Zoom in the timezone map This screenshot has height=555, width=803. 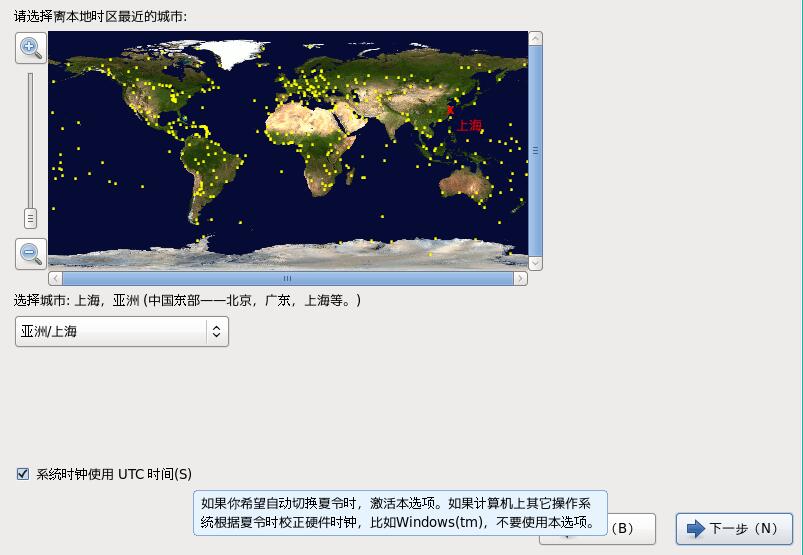point(31,48)
